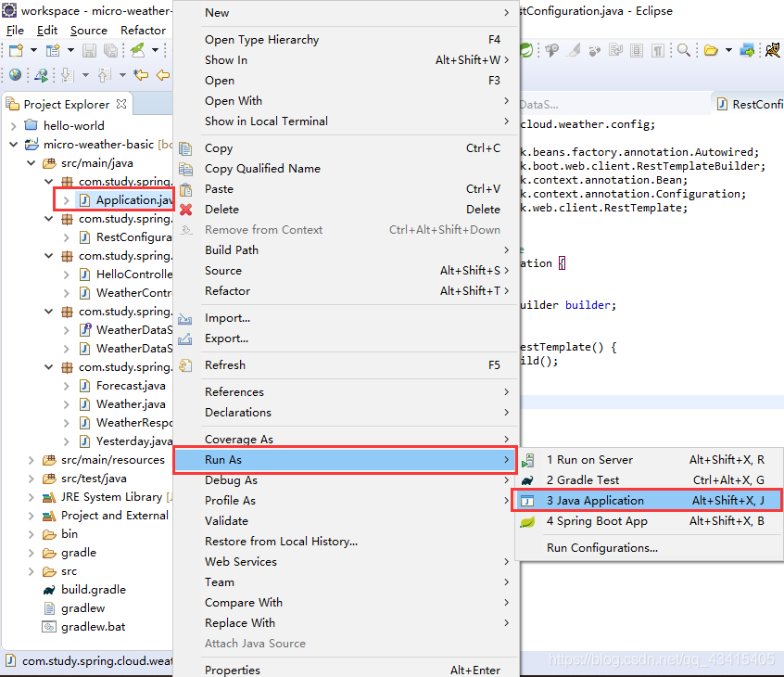This screenshot has width=784, height=677.
Task: Choose Paste in the context menu
Action: [346, 189]
